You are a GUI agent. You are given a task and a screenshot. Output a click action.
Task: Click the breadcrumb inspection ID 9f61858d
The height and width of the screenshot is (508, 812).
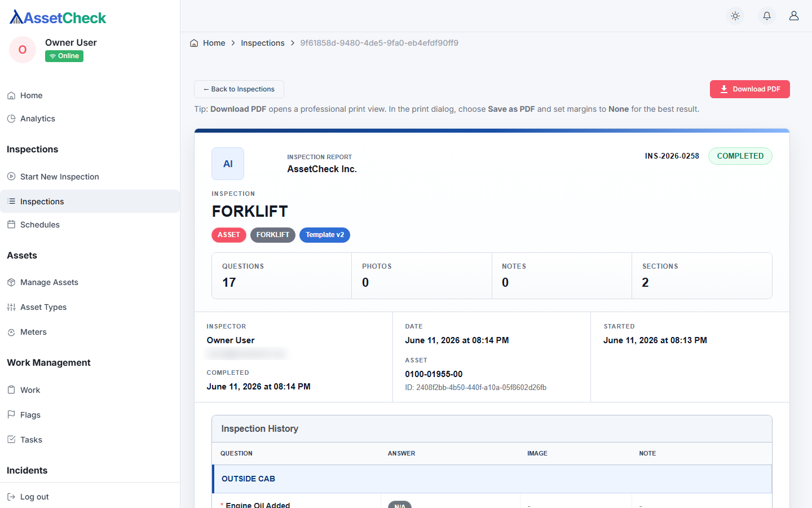(379, 43)
